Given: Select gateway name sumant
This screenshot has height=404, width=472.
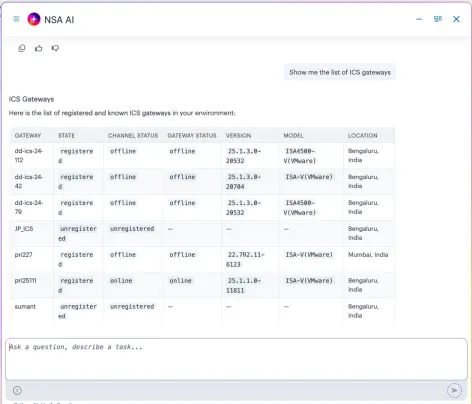Looking at the screenshot, I should [x=25, y=307].
